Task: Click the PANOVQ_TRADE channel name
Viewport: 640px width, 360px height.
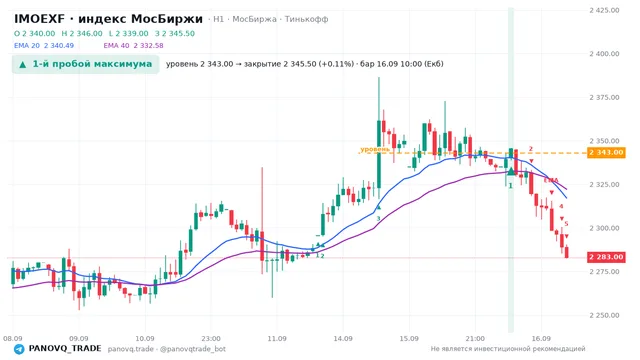Action: click(x=65, y=349)
